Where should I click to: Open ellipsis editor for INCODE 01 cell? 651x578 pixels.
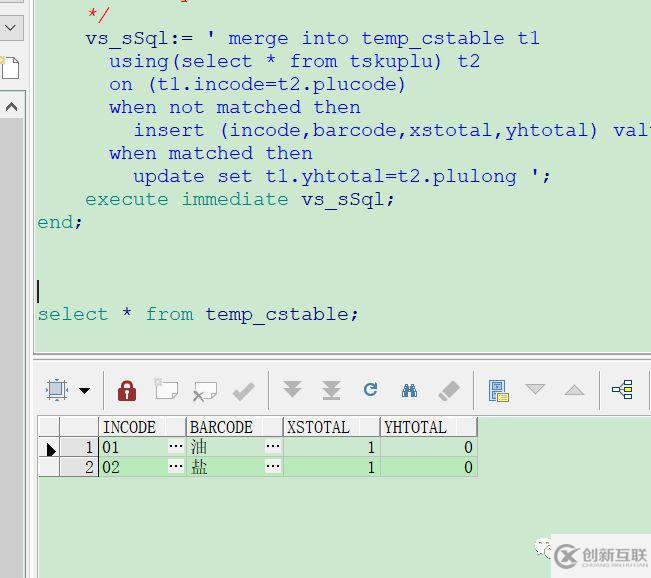(x=176, y=446)
